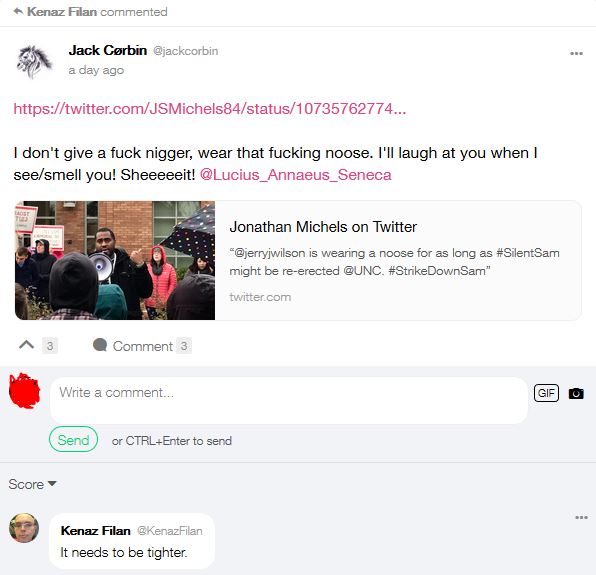Click the reply arrow icon beside Kenaz Filan
596x575 pixels.
point(18,12)
